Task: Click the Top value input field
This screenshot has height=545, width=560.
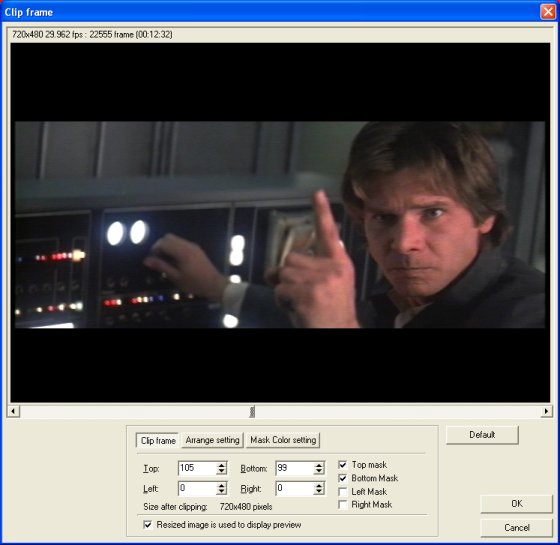Action: (x=197, y=468)
